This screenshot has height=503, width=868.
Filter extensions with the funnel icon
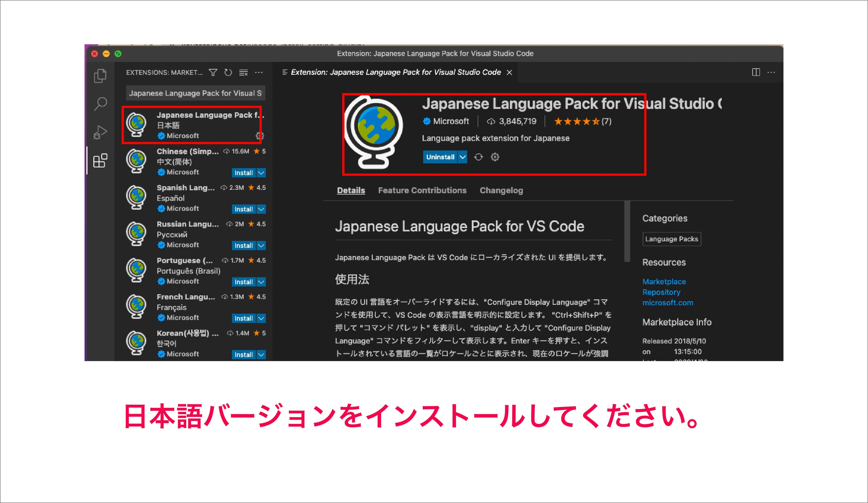coord(213,72)
